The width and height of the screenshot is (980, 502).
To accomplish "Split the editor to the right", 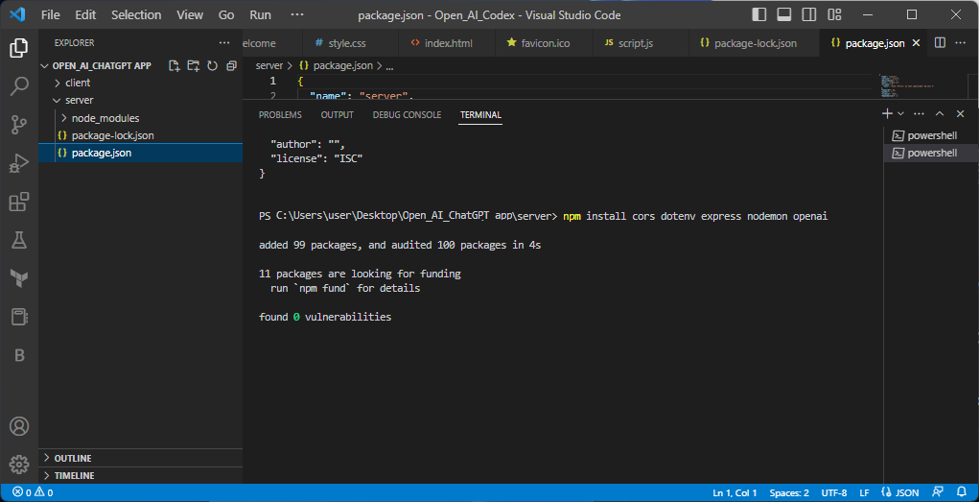I will pyautogui.click(x=940, y=42).
